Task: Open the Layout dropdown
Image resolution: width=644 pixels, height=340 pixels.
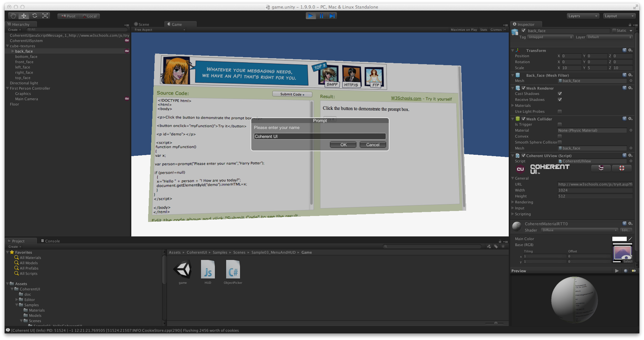Action: click(619, 16)
